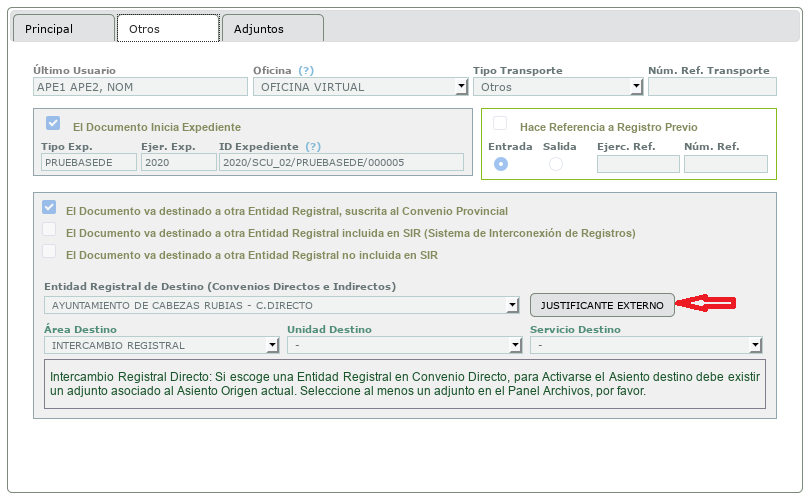Enable Hace Referencia a Registro Previo checkbox
808x498 pixels.
click(500, 123)
